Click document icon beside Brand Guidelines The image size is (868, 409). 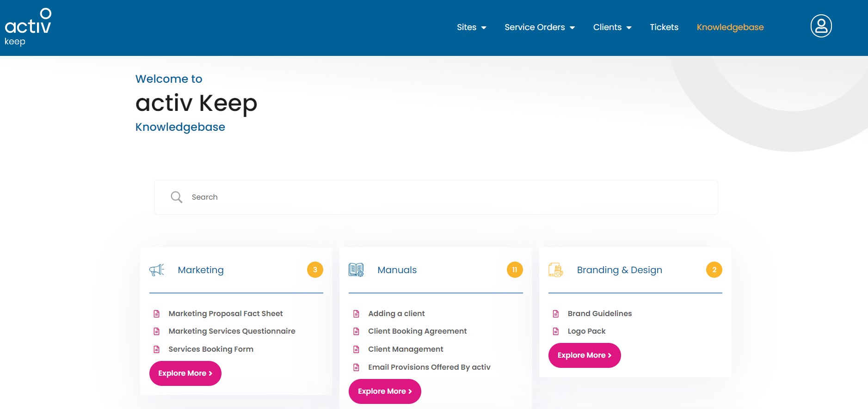click(x=556, y=314)
